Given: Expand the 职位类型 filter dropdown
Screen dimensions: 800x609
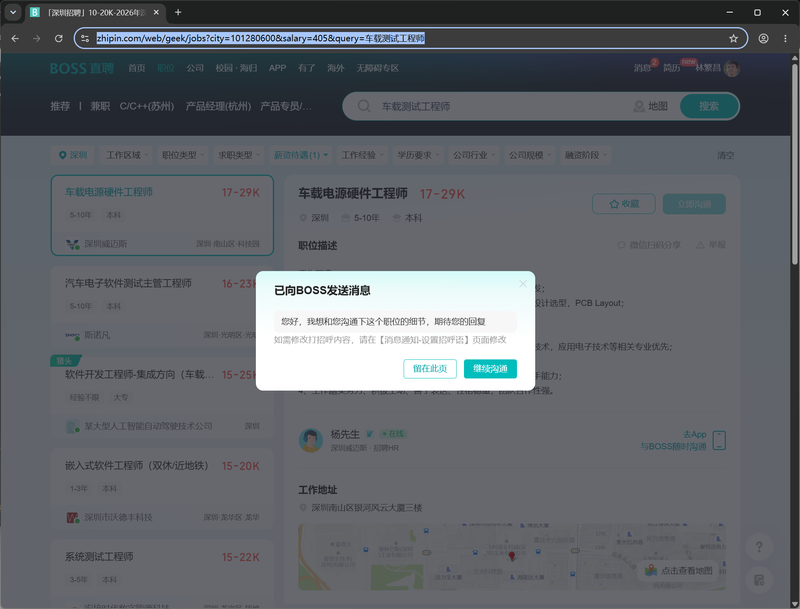Looking at the screenshot, I should 183,155.
